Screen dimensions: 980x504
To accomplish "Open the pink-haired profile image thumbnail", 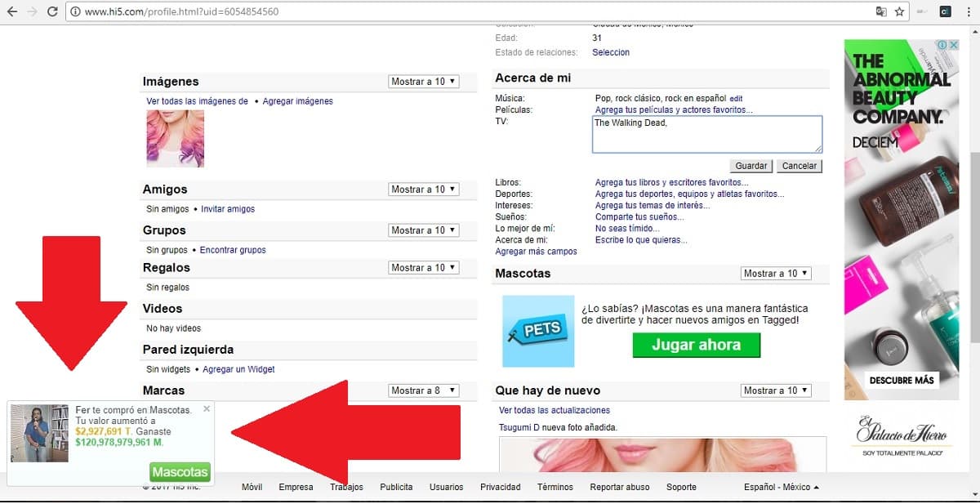I will click(175, 138).
